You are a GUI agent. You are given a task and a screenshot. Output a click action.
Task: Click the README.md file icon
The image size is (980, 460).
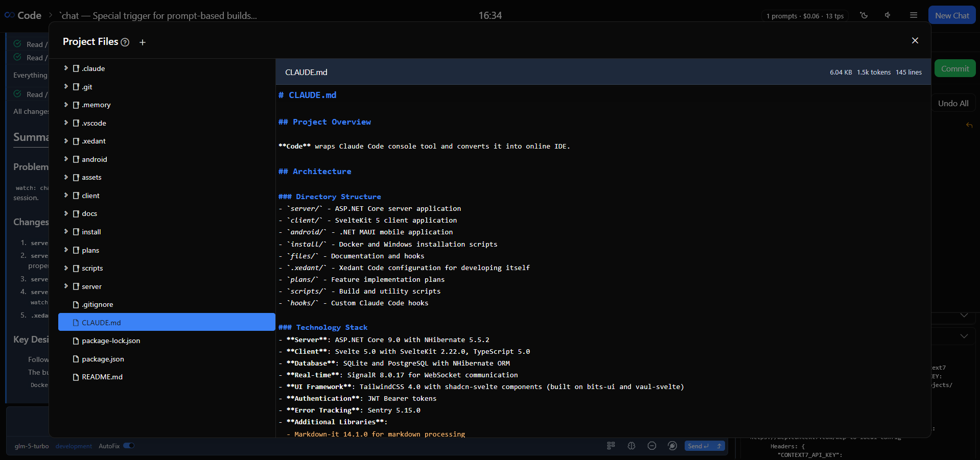[76, 377]
